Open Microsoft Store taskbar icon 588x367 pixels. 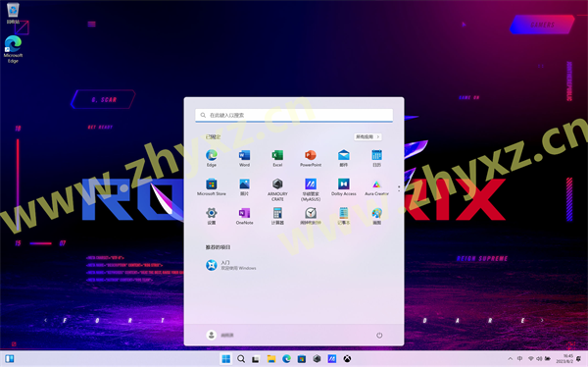point(302,359)
